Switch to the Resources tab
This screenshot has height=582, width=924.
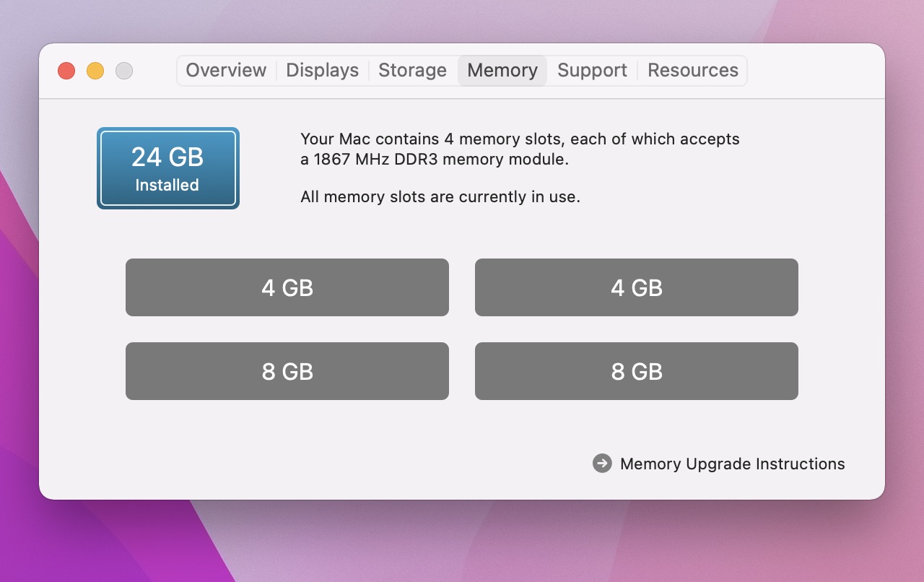tap(693, 70)
